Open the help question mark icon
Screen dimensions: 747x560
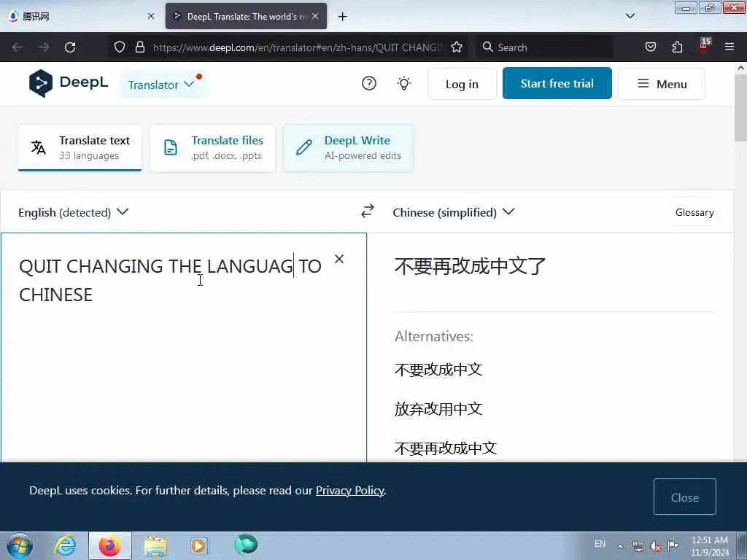[x=368, y=83]
